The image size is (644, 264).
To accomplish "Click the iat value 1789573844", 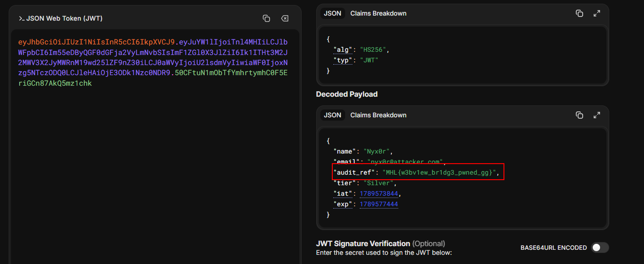I will pos(379,193).
